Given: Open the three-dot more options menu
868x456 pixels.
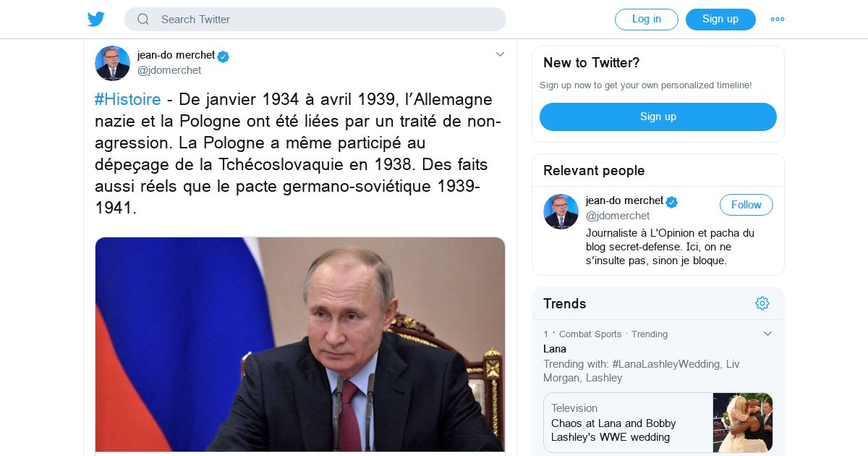Looking at the screenshot, I should tap(778, 20).
